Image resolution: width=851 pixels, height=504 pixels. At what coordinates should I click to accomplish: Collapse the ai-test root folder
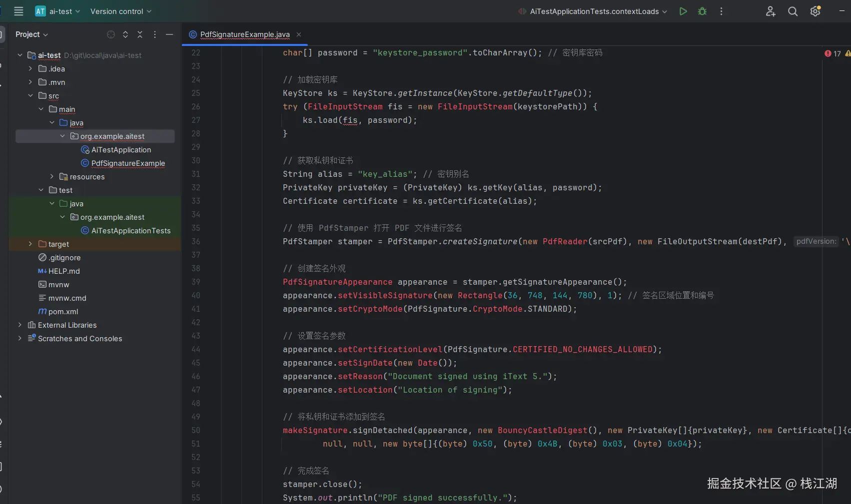[20, 55]
